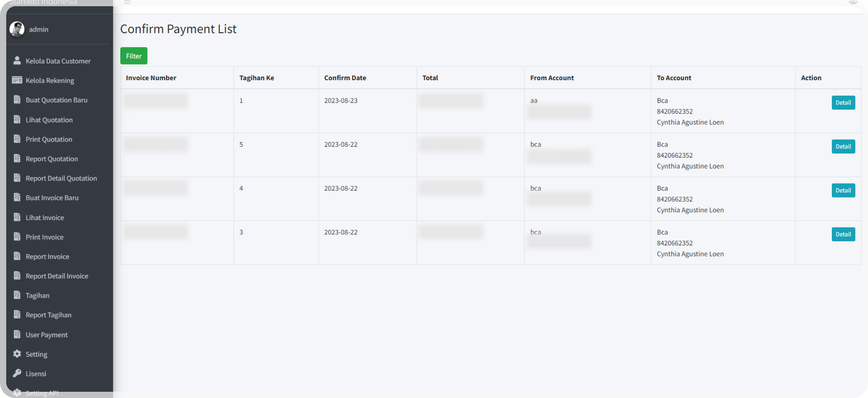The width and height of the screenshot is (868, 398).
Task: Click the key icon beside Lisensi
Action: click(17, 373)
